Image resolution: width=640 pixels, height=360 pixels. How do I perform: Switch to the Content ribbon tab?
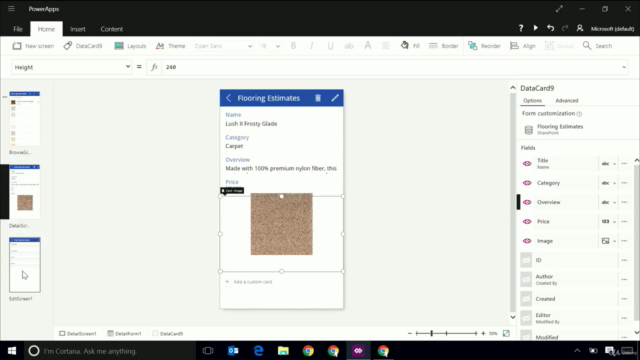(x=111, y=29)
